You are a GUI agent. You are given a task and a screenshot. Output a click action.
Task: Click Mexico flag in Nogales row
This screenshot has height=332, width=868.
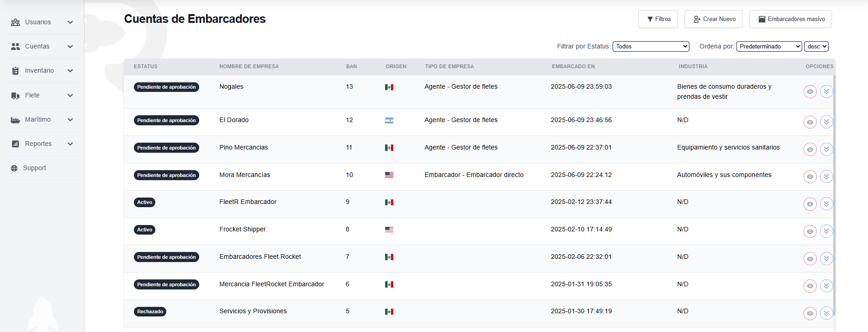tap(389, 87)
